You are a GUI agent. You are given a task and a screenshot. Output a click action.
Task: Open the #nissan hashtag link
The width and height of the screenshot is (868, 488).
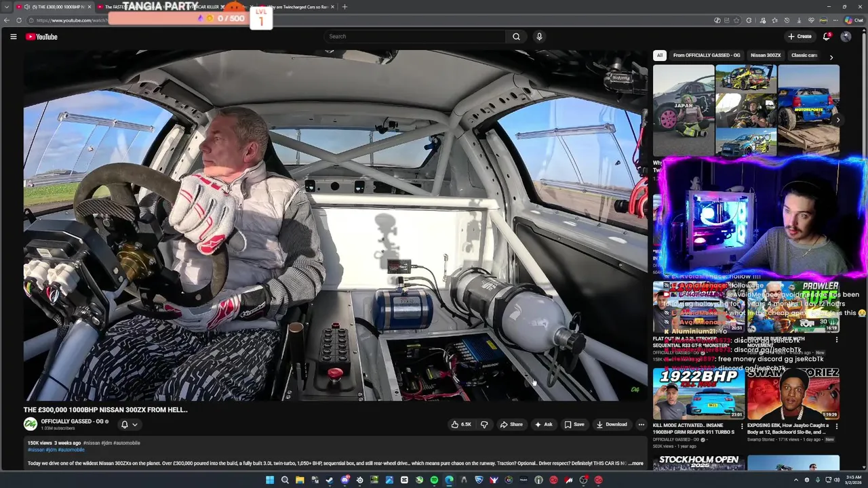tap(36, 450)
